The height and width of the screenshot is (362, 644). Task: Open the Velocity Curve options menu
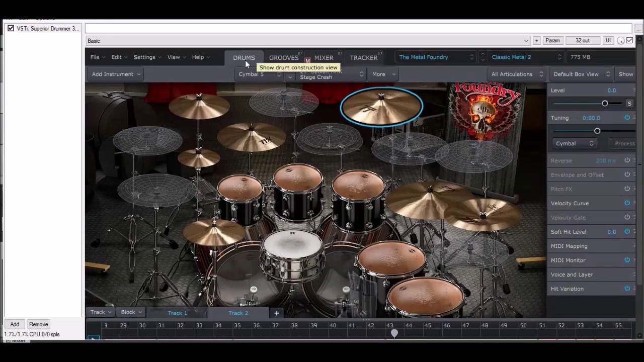click(634, 203)
